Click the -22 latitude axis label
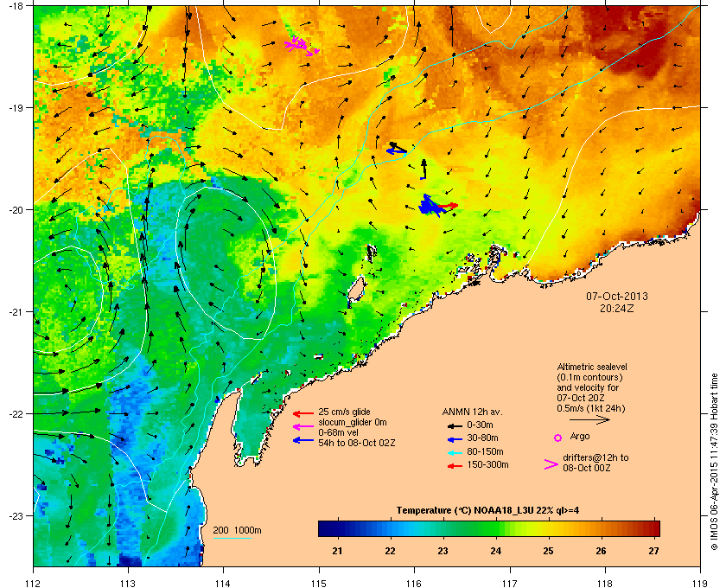 (x=16, y=414)
